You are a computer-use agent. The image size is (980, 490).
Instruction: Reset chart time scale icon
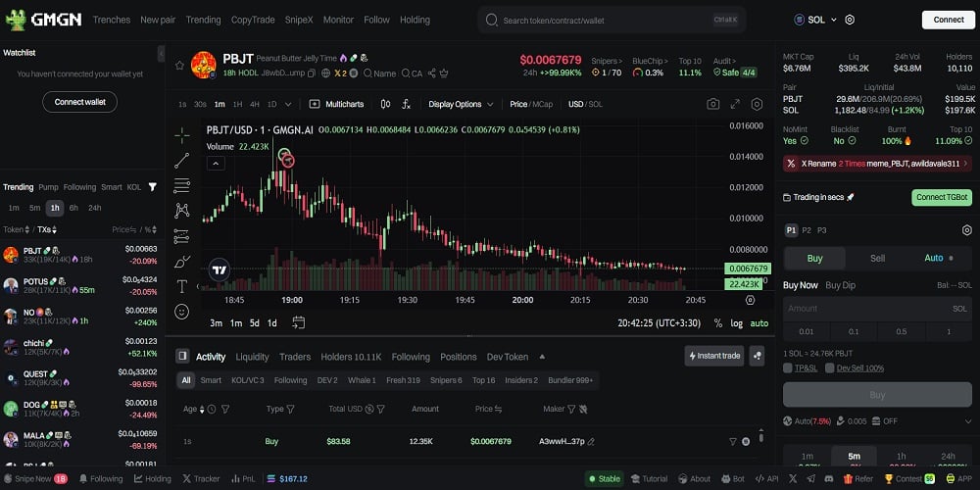[x=750, y=300]
